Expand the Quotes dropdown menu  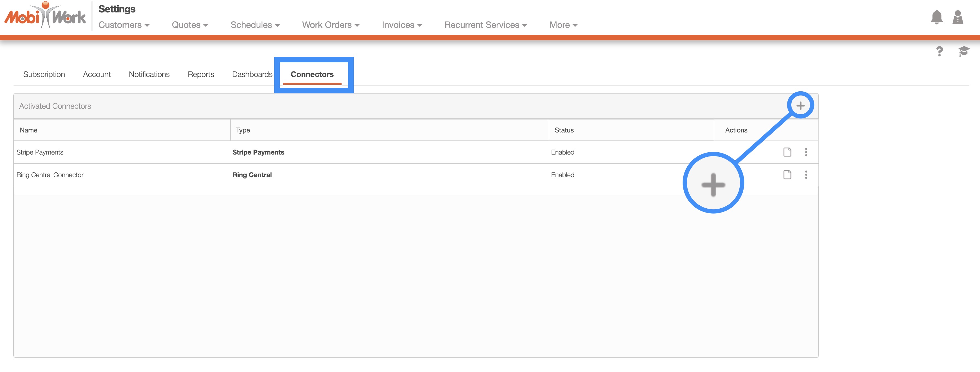190,25
